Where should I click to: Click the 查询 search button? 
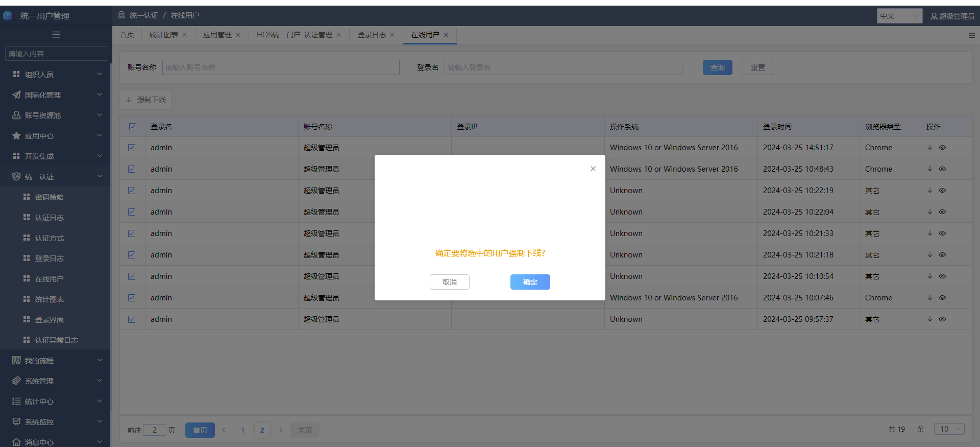click(x=717, y=67)
